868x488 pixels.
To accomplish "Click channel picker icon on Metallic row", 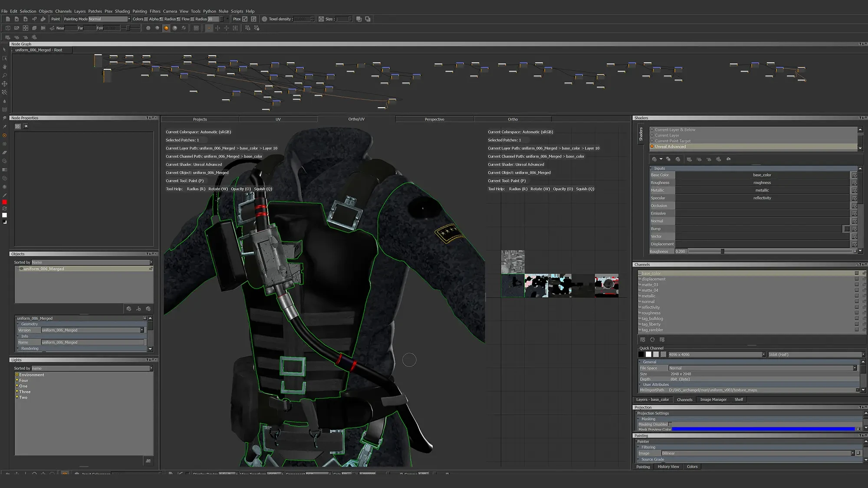I will coord(855,190).
